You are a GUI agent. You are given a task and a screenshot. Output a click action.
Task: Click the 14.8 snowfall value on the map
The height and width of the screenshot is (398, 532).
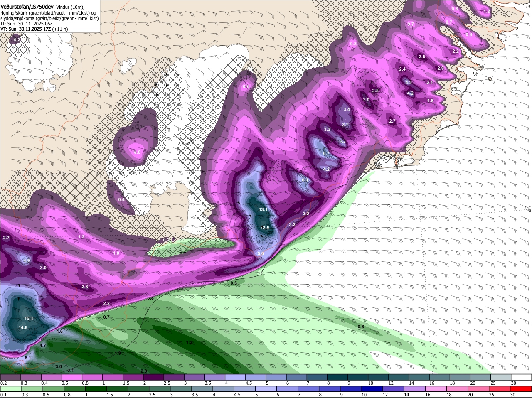[23, 327]
